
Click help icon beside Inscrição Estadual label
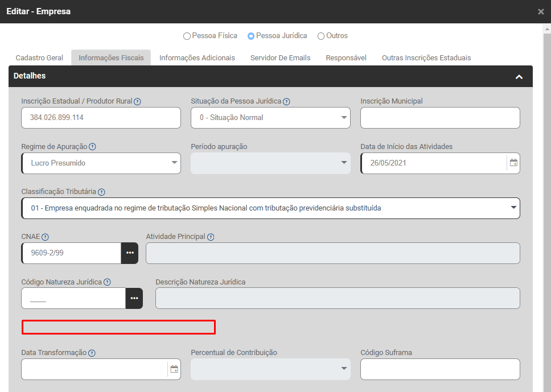coord(137,101)
